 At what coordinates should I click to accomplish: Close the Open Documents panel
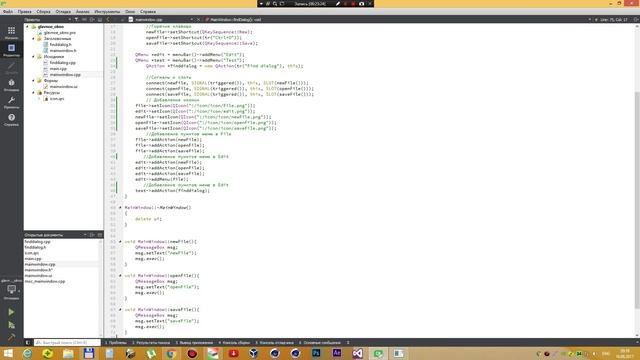(x=100, y=235)
